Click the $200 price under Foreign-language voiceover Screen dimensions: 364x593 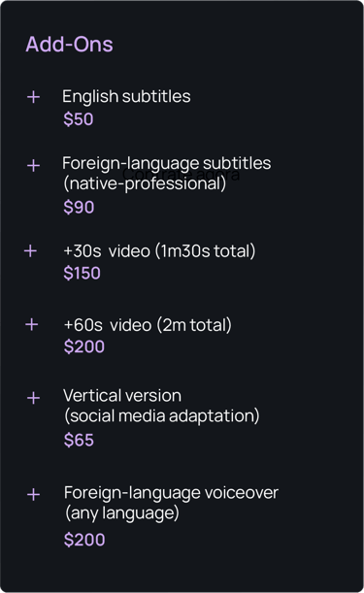(84, 540)
